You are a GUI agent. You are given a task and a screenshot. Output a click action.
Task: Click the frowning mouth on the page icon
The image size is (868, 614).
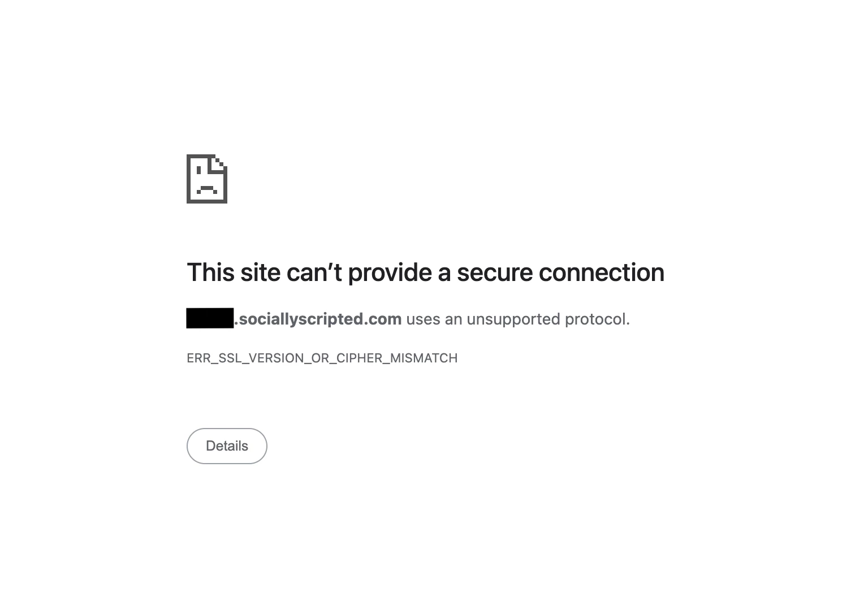tap(207, 189)
